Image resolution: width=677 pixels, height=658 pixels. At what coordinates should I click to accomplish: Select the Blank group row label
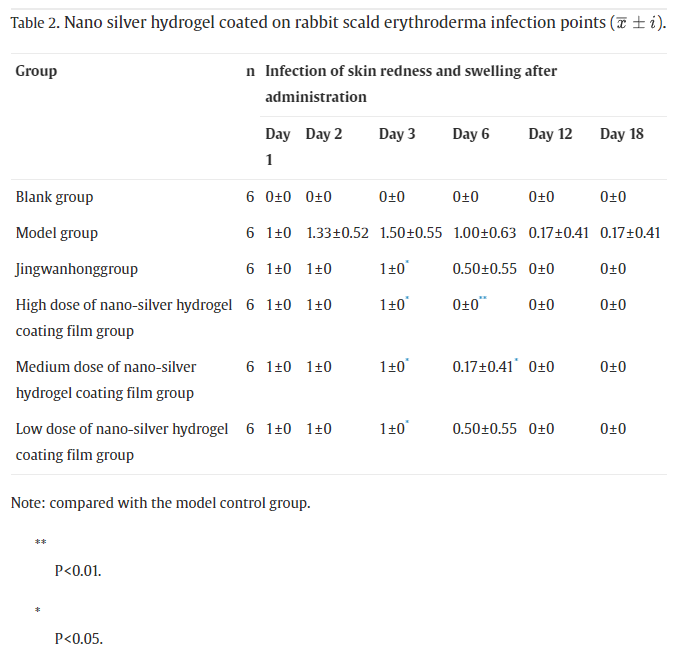point(54,197)
